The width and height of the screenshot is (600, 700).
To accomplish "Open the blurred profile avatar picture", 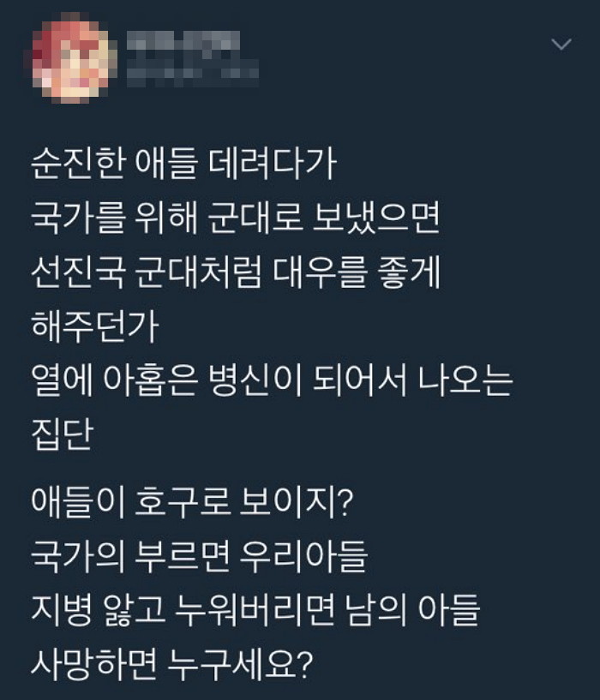I will [x=71, y=58].
